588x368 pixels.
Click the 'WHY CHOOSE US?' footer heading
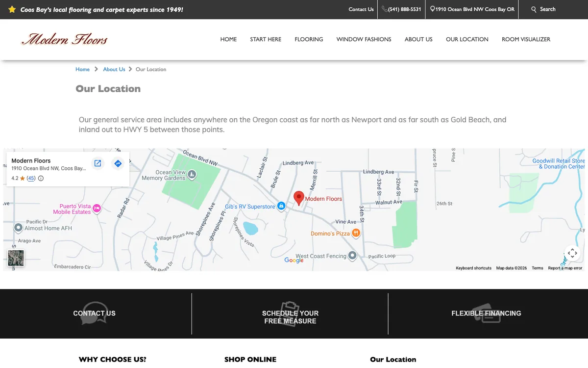[x=113, y=359]
